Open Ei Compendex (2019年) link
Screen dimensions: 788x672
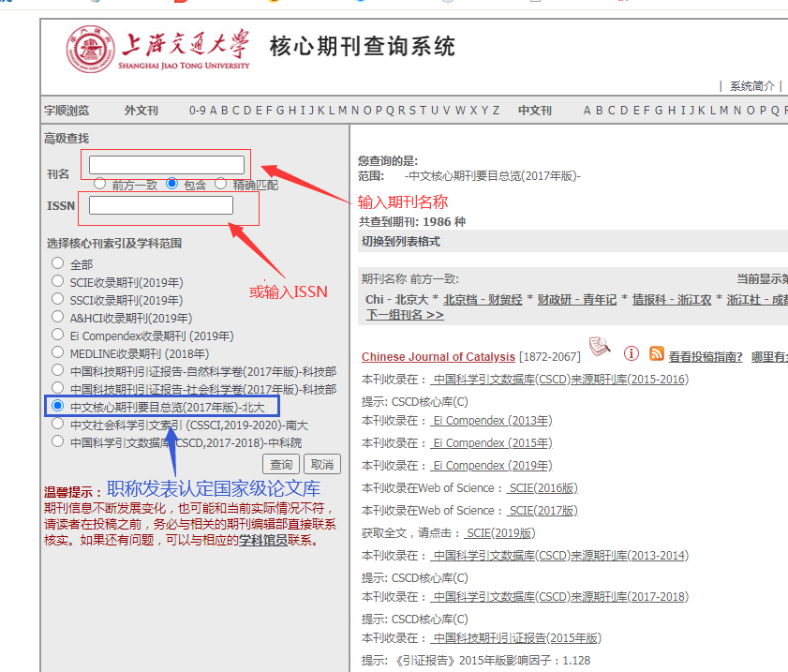coord(493,466)
